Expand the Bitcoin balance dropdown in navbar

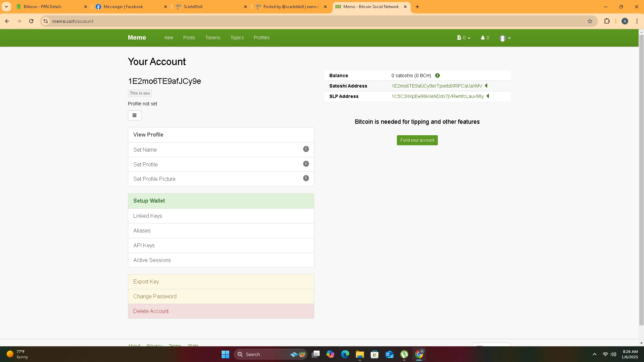pos(463,38)
